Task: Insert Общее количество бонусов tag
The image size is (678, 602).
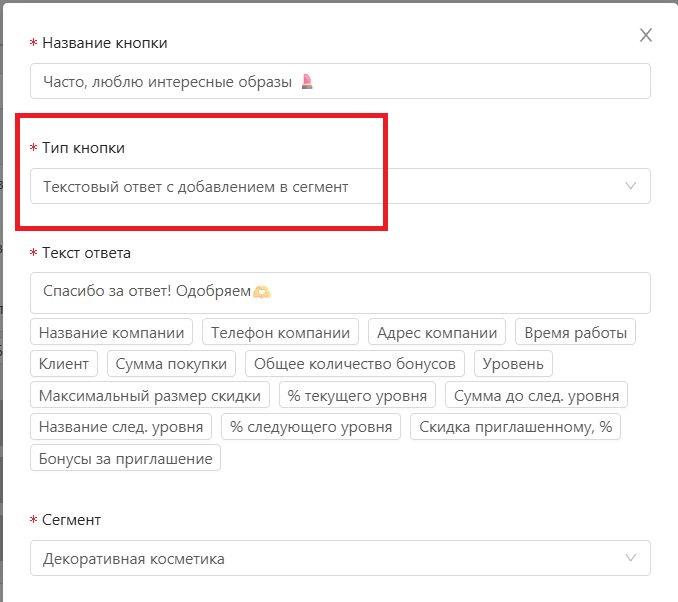Action: [355, 364]
